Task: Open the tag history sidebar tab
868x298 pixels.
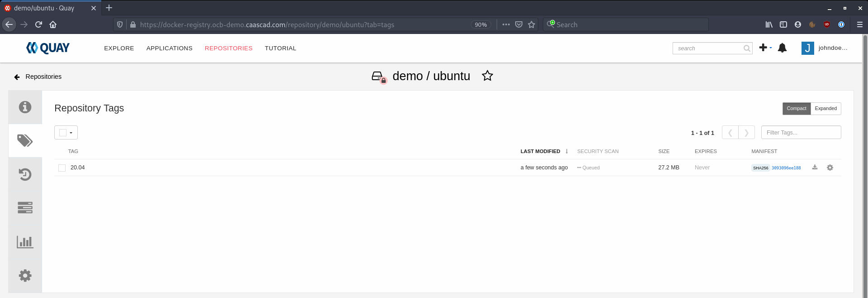Action: point(25,174)
